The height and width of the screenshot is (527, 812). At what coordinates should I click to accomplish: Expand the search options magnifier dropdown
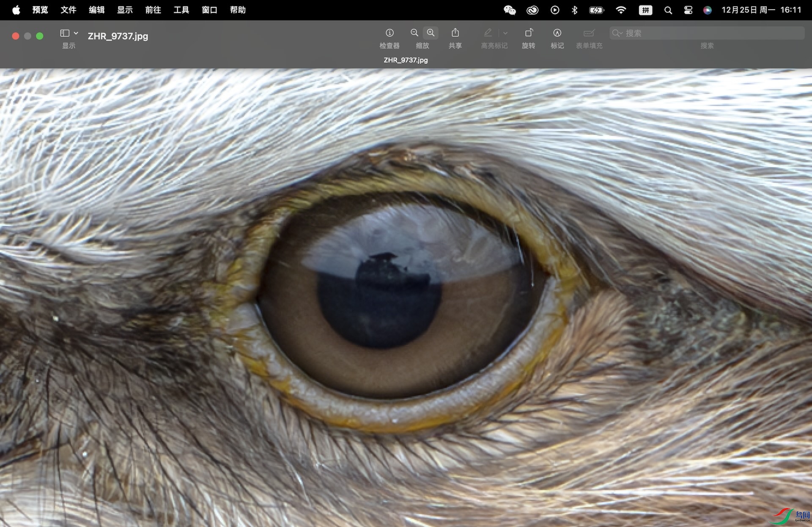click(617, 33)
